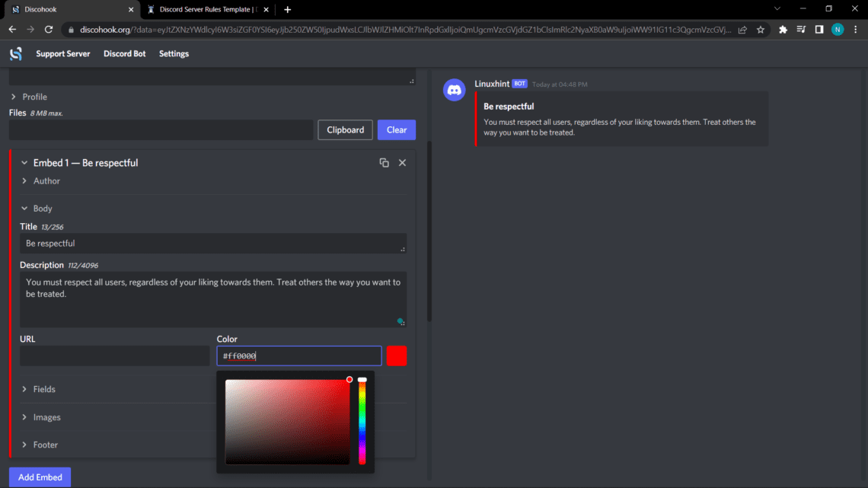868x488 pixels.
Task: Click the rainbow hue slider bar
Action: (362, 423)
